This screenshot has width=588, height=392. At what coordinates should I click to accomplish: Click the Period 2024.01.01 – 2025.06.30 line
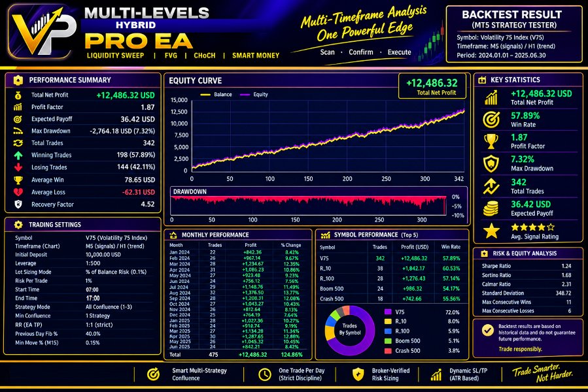coord(501,56)
